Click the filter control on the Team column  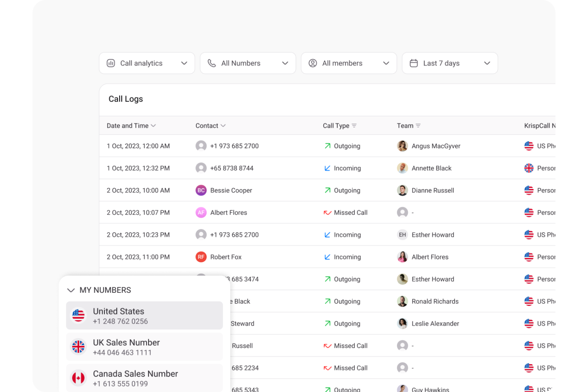click(419, 126)
